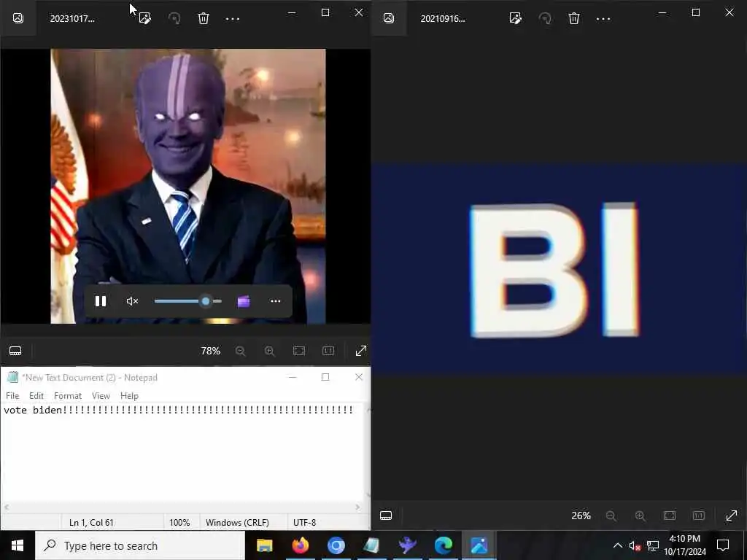This screenshot has height=560, width=747.
Task: Pause the video playback
Action: pyautogui.click(x=101, y=301)
